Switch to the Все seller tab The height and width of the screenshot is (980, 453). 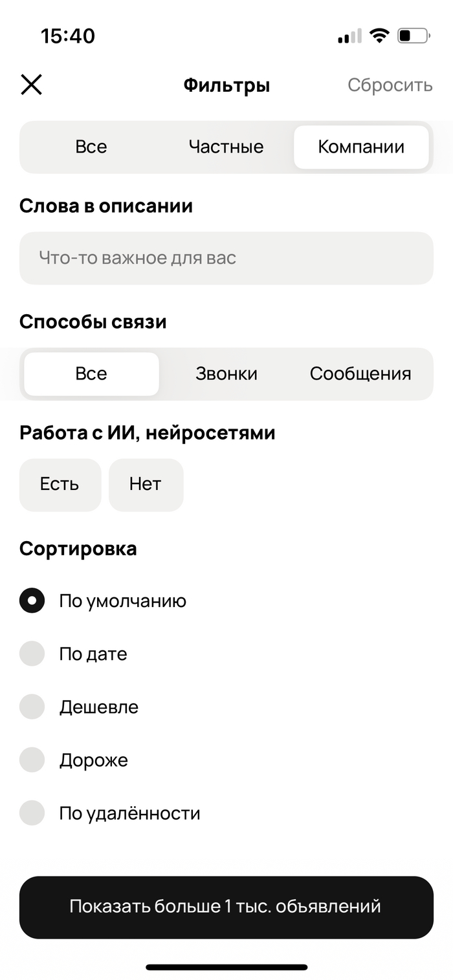point(91,147)
